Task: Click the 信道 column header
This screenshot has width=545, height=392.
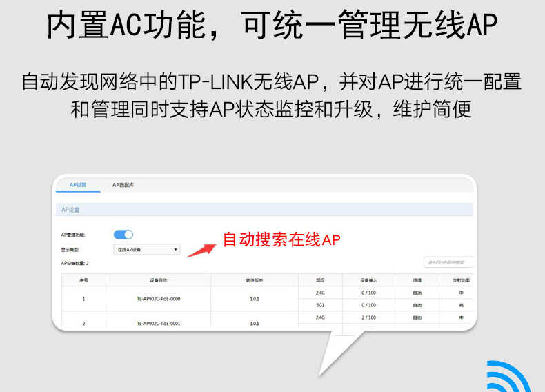Action: coord(417,280)
